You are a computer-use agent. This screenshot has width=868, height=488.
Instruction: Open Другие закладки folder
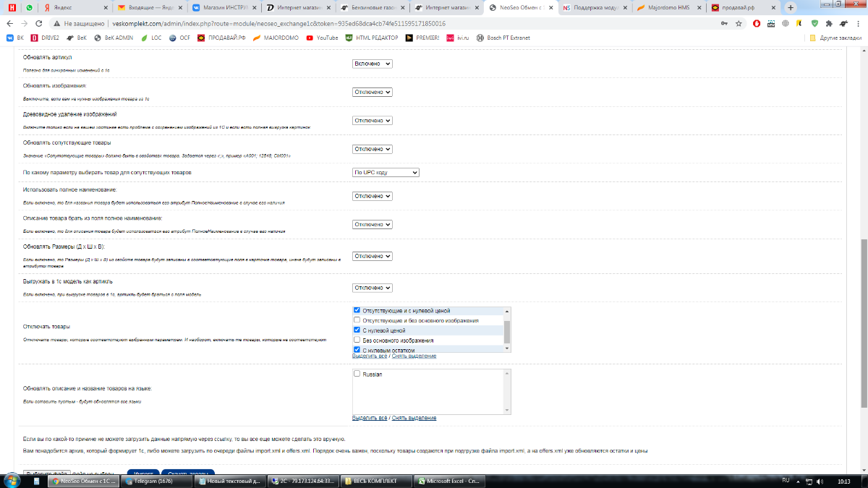835,38
